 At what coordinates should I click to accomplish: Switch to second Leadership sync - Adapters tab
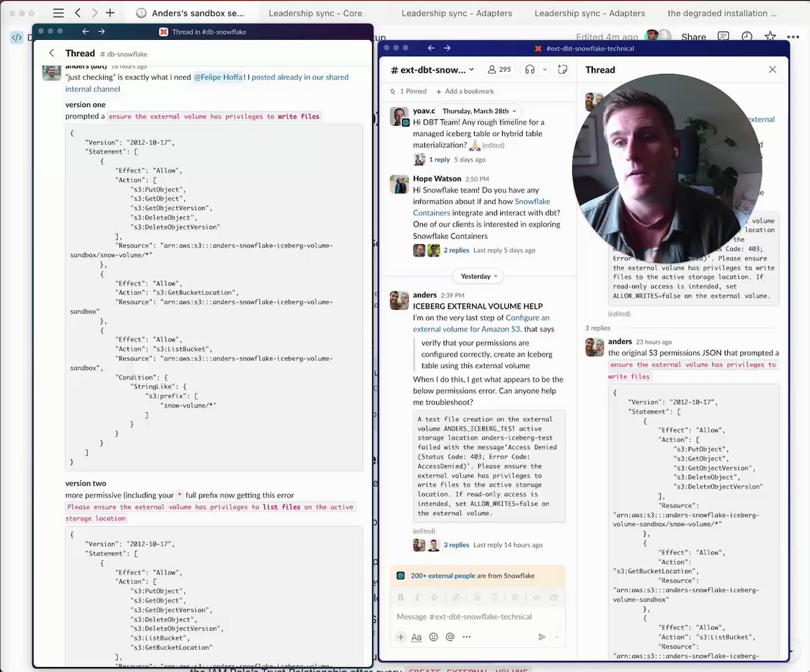tap(589, 13)
